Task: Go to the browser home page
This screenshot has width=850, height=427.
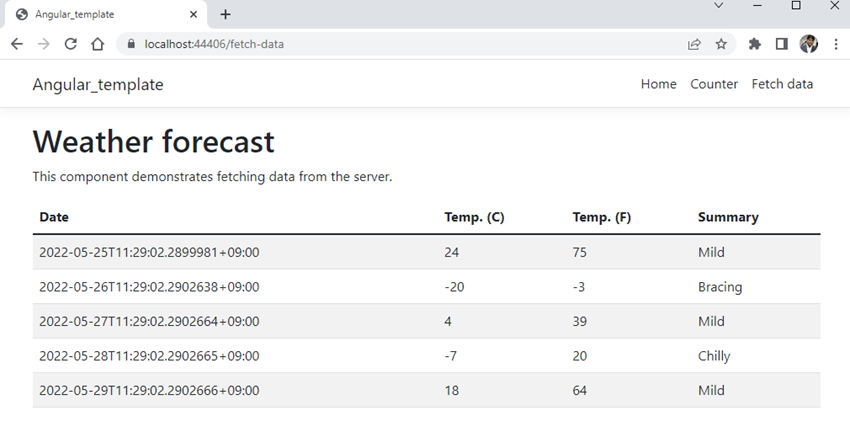Action: point(97,44)
